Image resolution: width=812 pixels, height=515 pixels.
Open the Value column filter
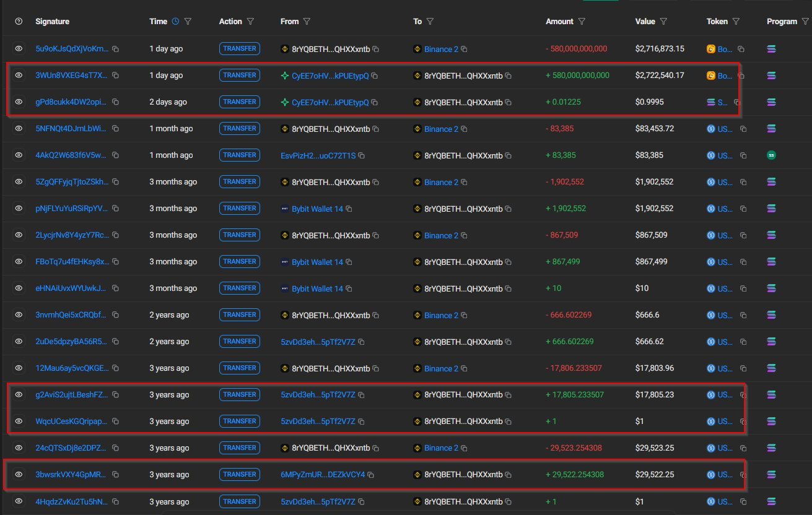(663, 21)
